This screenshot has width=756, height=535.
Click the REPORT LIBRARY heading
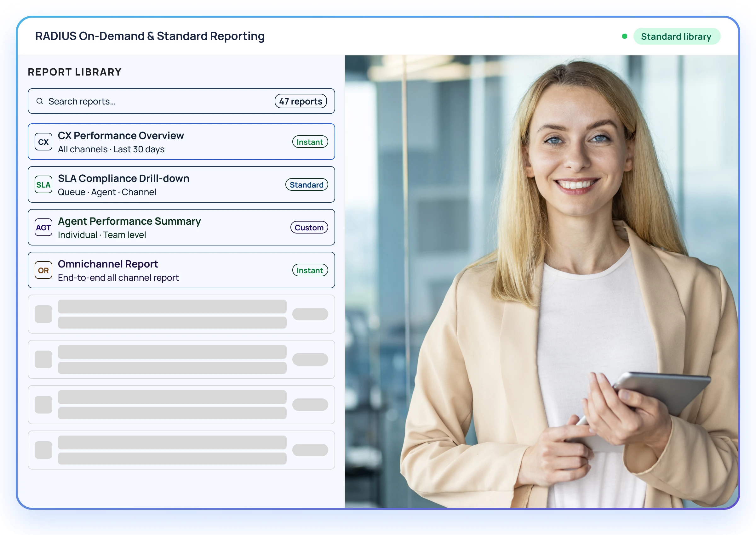tap(75, 72)
